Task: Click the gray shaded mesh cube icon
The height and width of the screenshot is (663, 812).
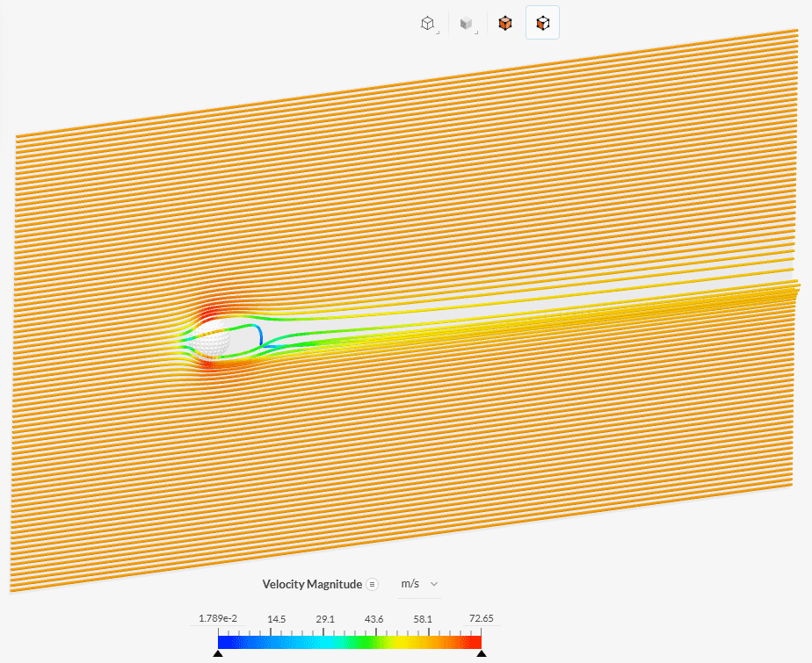Action: click(x=466, y=24)
